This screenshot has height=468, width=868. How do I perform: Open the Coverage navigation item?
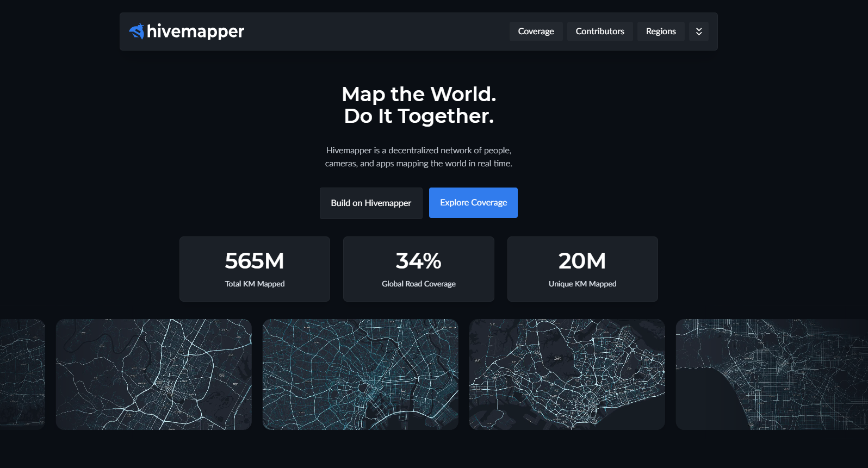(536, 32)
